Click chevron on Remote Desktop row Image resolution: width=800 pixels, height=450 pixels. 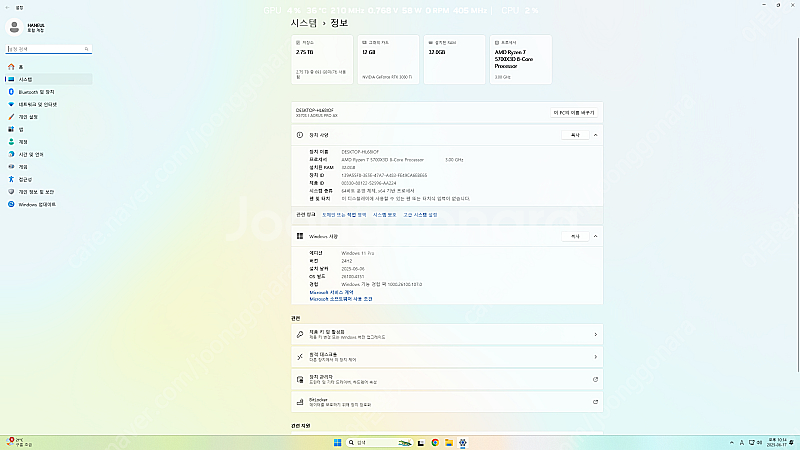point(595,357)
